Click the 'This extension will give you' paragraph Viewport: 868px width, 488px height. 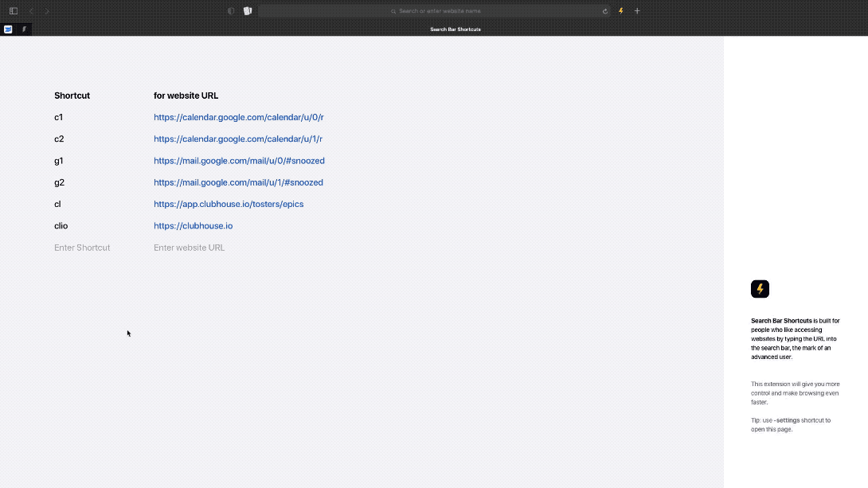coord(796,392)
